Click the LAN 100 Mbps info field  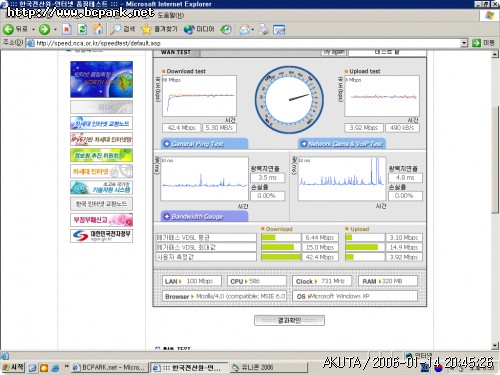point(192,281)
